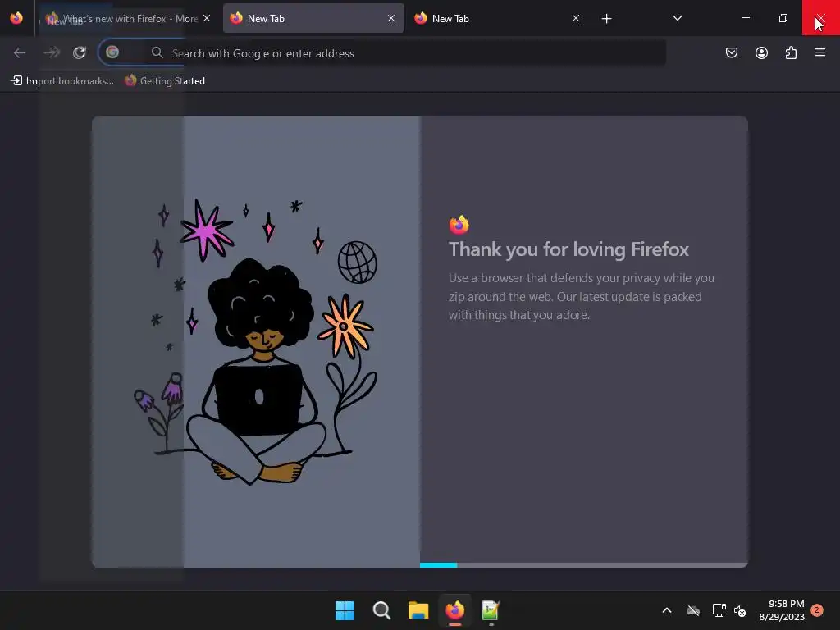Open a new tab with plus button

pyautogui.click(x=606, y=19)
